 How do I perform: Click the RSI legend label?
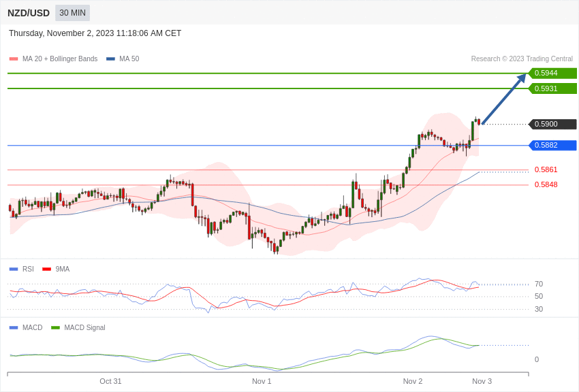pos(28,269)
